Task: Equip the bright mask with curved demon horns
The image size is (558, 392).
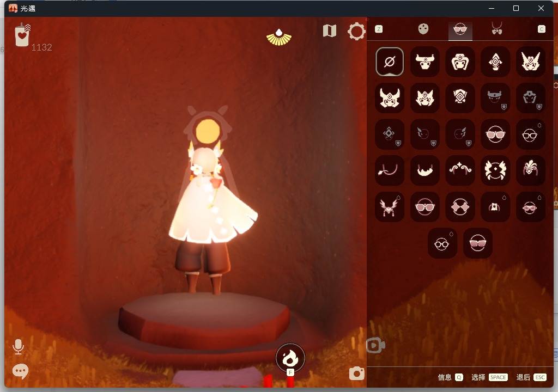Action: pyautogui.click(x=389, y=98)
